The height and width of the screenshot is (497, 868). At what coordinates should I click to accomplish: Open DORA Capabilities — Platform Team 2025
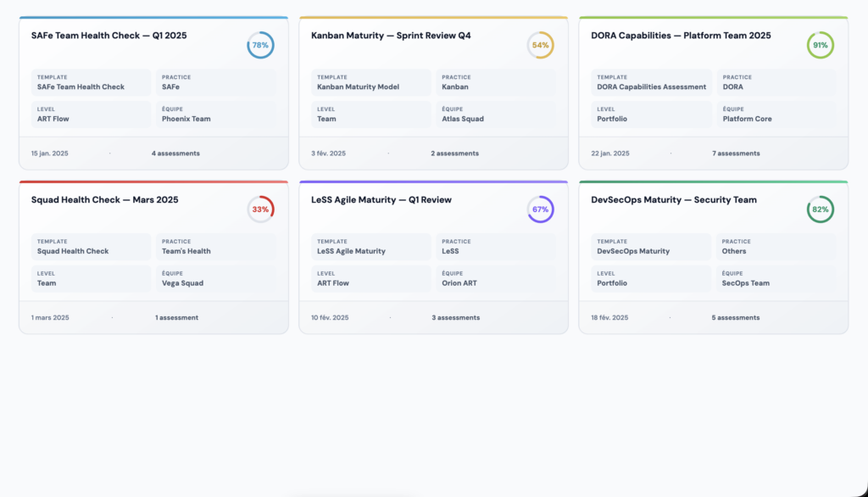[x=681, y=36]
